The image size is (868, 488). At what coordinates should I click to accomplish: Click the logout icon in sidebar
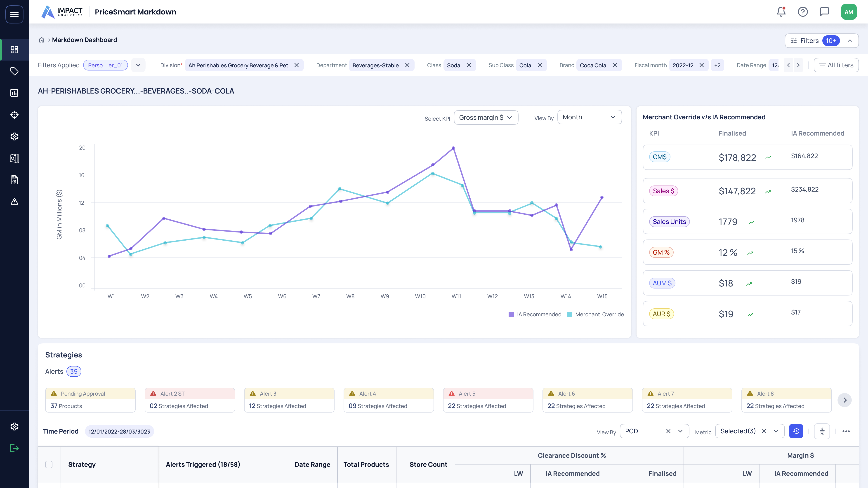14,448
